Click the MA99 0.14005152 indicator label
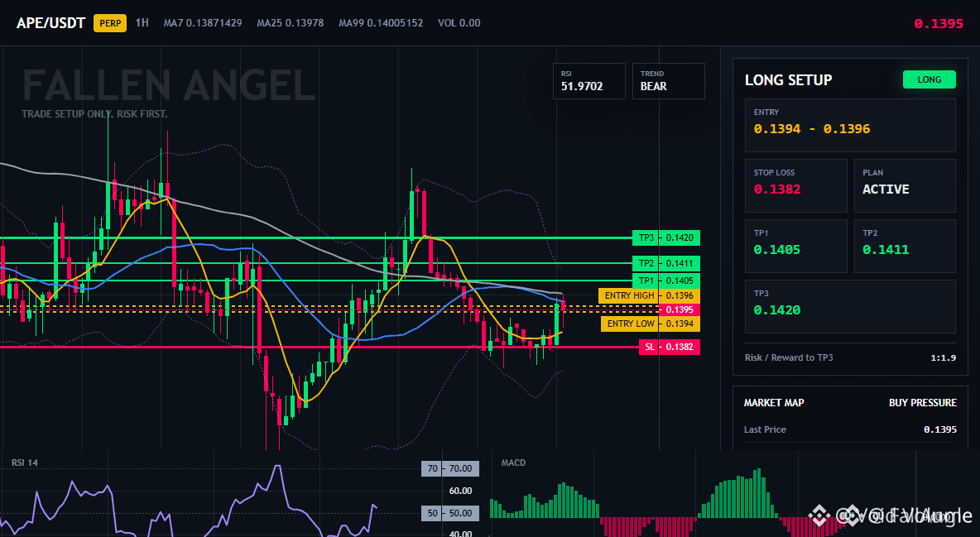This screenshot has width=980, height=537. (381, 23)
